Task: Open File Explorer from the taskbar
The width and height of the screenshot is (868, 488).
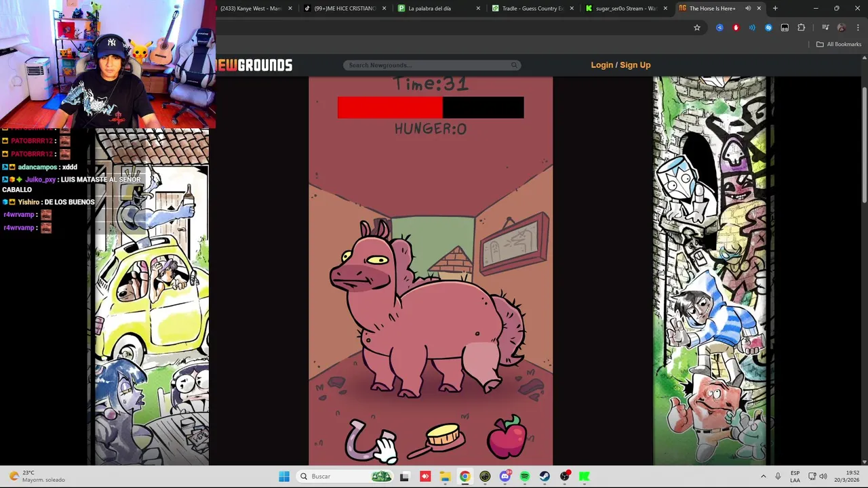Action: pyautogui.click(x=445, y=476)
